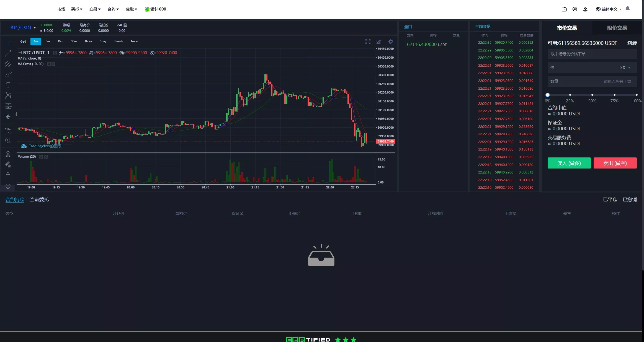The width and height of the screenshot is (644, 342).
Task: Set position slider to 50% mark
Action: coord(592,95)
